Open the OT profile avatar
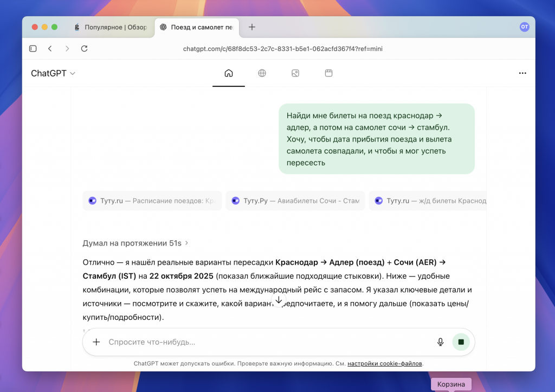The width and height of the screenshot is (555, 392). point(524,27)
